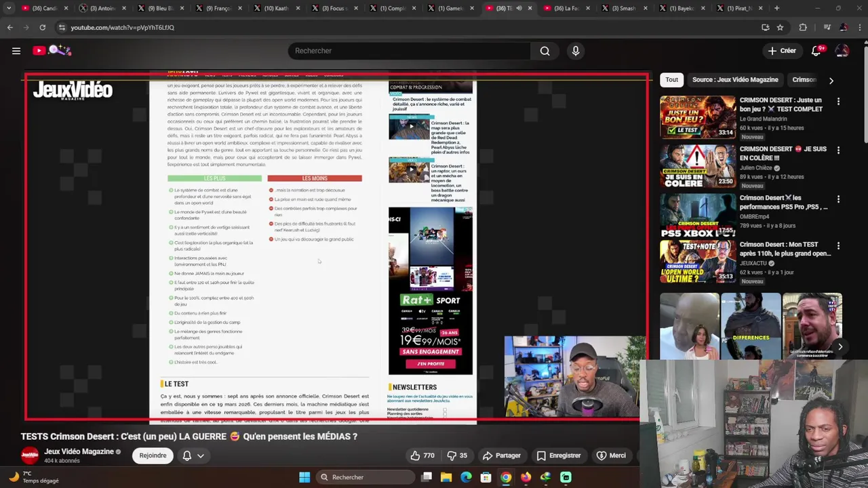
Task: Expand the subscription notification dropdown chevron
Action: tap(201, 456)
